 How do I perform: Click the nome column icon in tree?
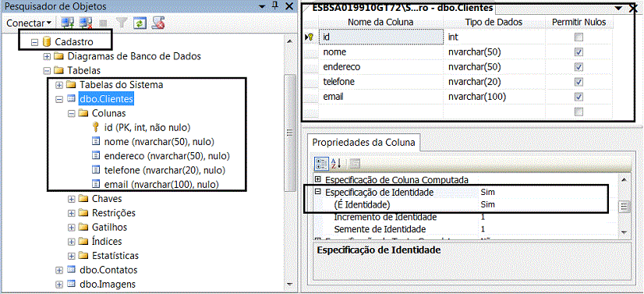tap(96, 142)
